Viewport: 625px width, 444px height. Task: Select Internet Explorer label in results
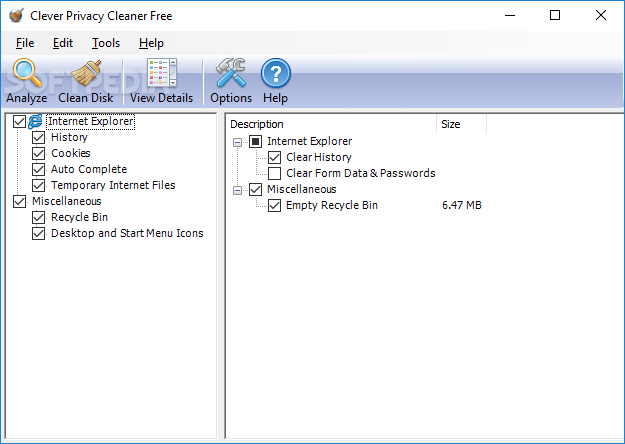tap(310, 141)
